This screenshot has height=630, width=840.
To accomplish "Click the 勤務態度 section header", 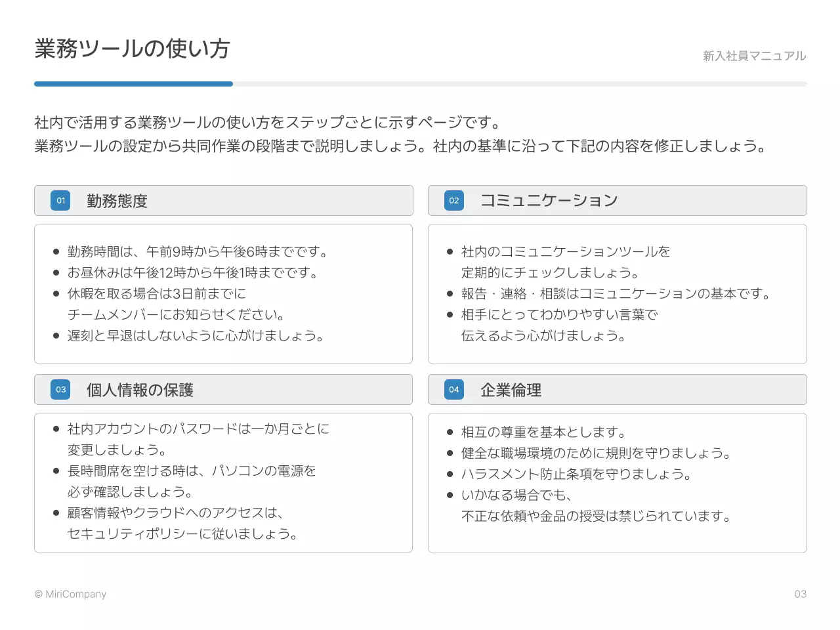I will pos(117,201).
